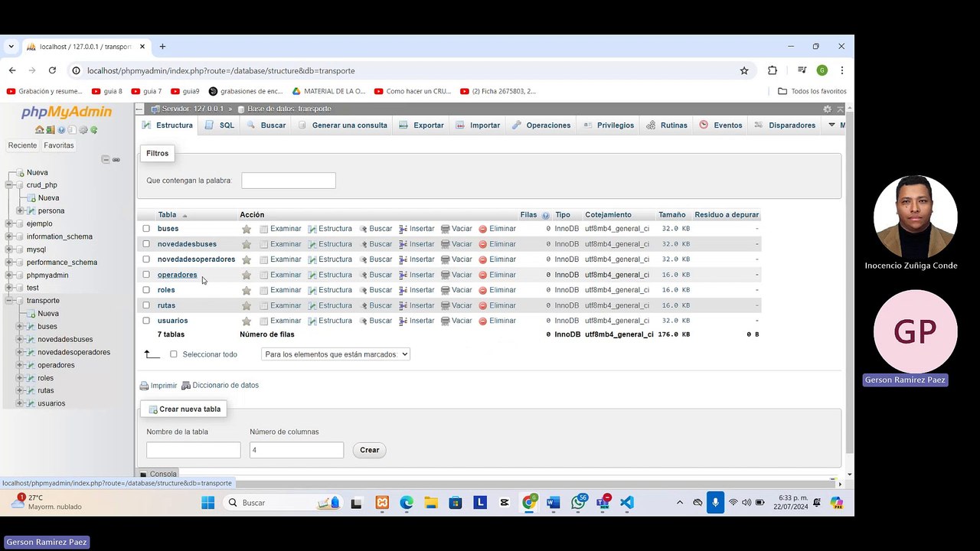This screenshot has width=980, height=551.
Task: Click the Windows Start button
Action: pyautogui.click(x=207, y=503)
